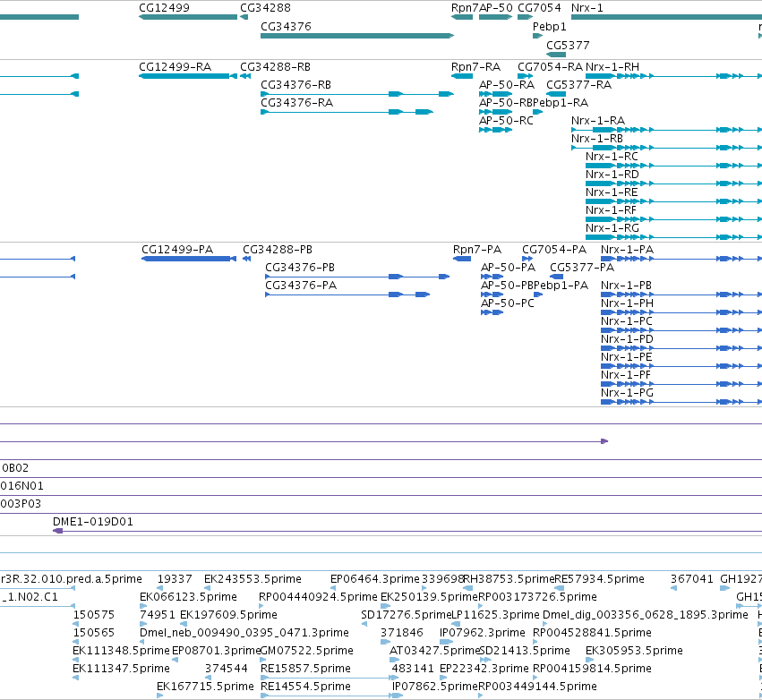Select protein CG34376-PB
This screenshot has height=700, width=762.
(300, 268)
